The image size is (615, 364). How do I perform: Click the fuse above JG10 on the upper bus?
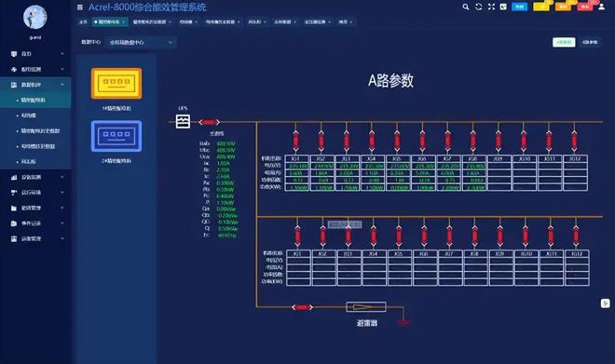pyautogui.click(x=524, y=141)
